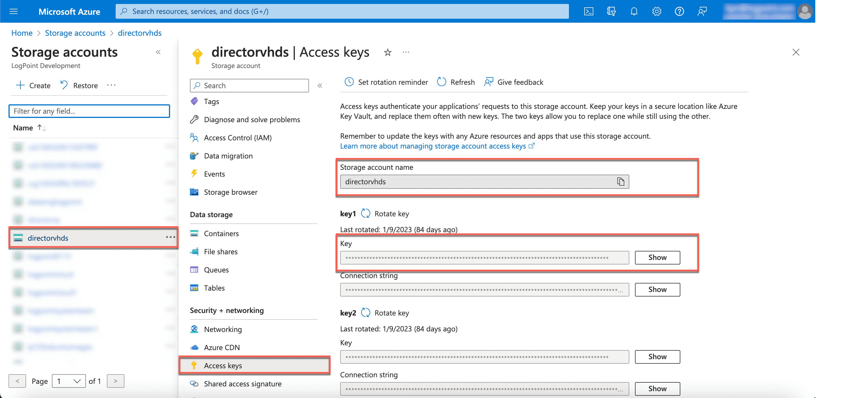Open the portal settings gear
Viewport: 868px width, 398px height.
(x=657, y=11)
